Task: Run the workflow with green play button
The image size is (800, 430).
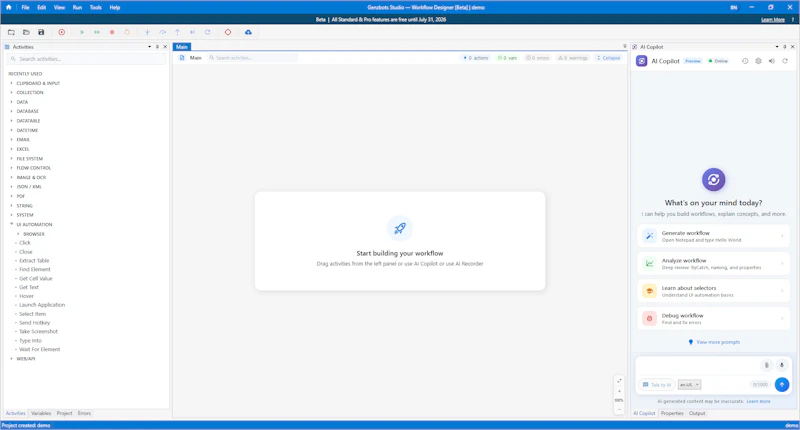Action: [82, 32]
